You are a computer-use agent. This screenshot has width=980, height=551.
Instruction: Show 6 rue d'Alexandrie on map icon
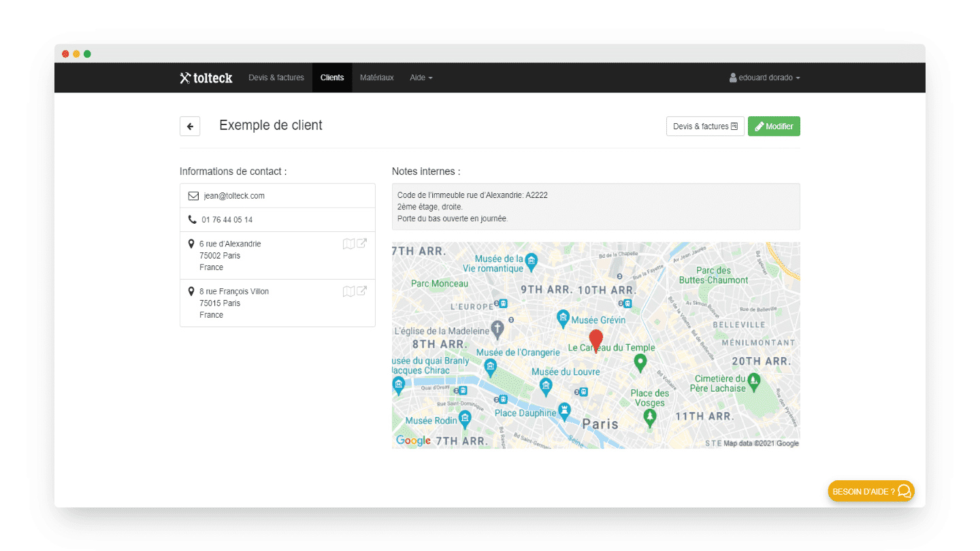pos(348,244)
